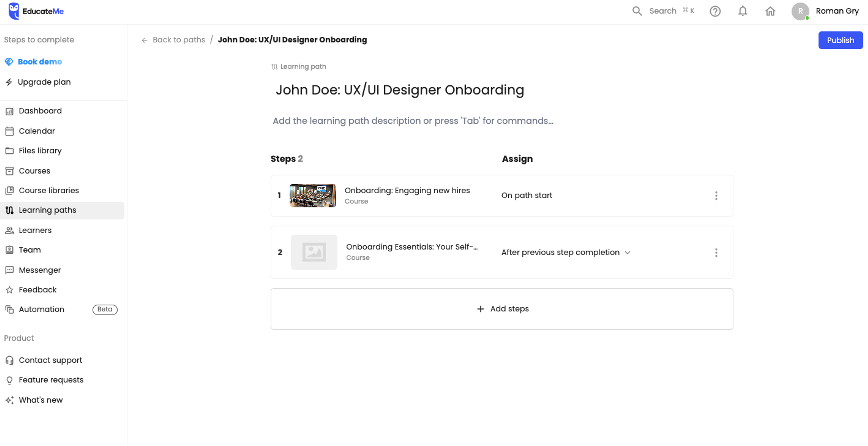Click the Roman Gry username
This screenshot has height=446, width=868.
click(x=837, y=11)
